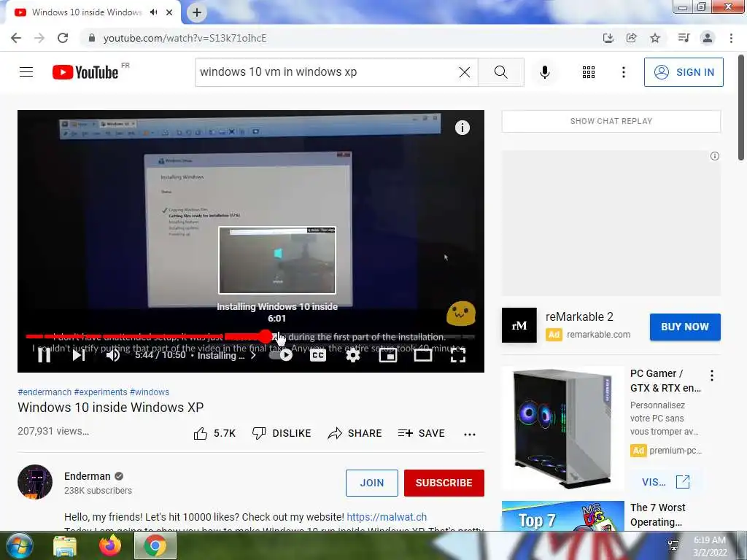
Task: Switch to theater mode
Action: coord(422,355)
